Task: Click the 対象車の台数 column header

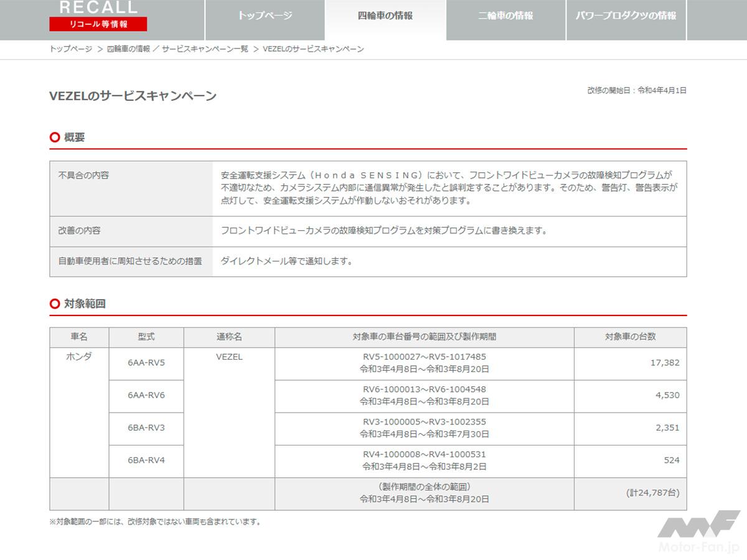Action: 630,337
